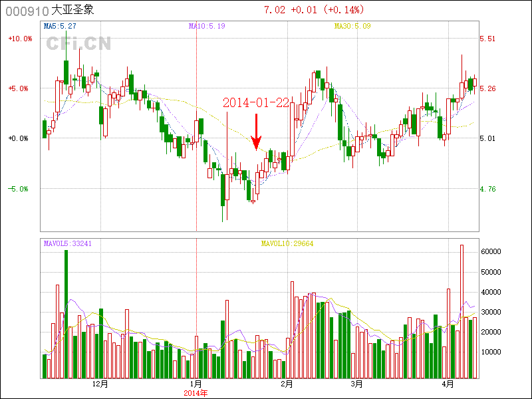Viewport: 532px width, 399px height.
Task: Click the -5.0% axis label
Action: coord(17,189)
